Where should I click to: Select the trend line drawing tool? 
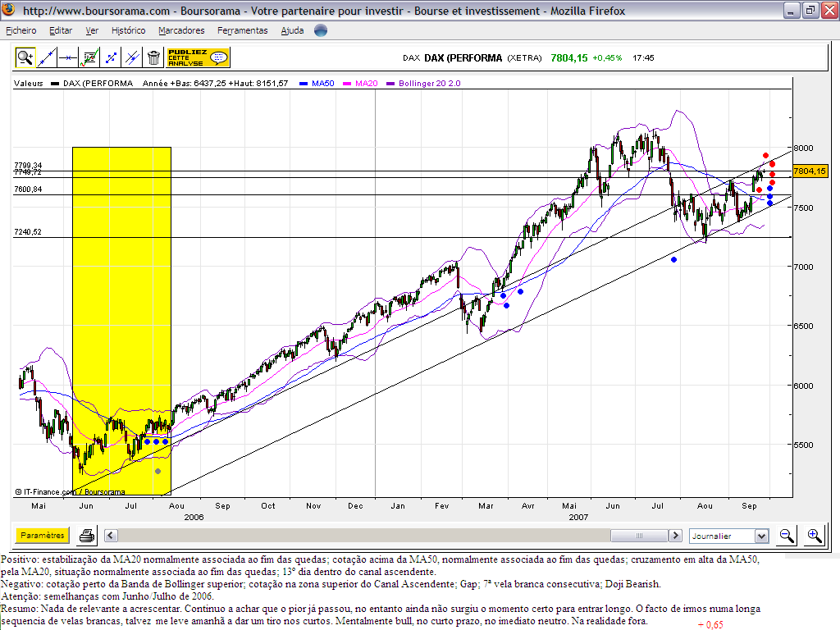47,57
